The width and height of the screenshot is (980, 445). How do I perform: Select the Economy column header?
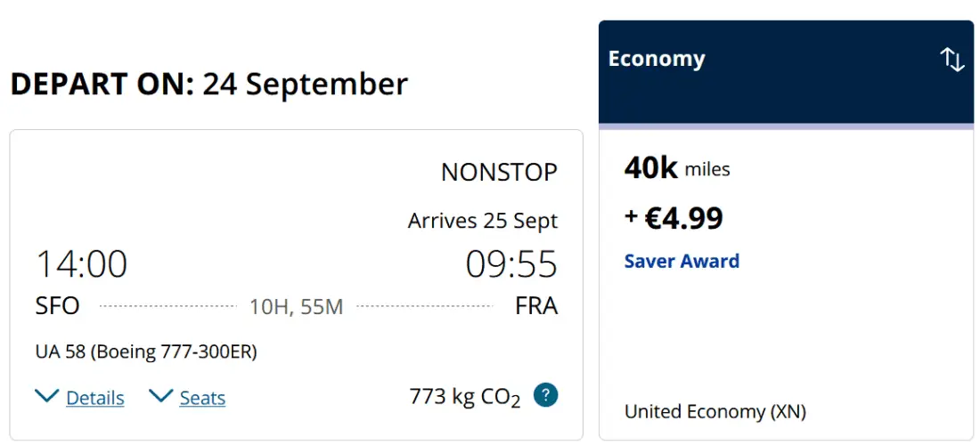point(657,60)
